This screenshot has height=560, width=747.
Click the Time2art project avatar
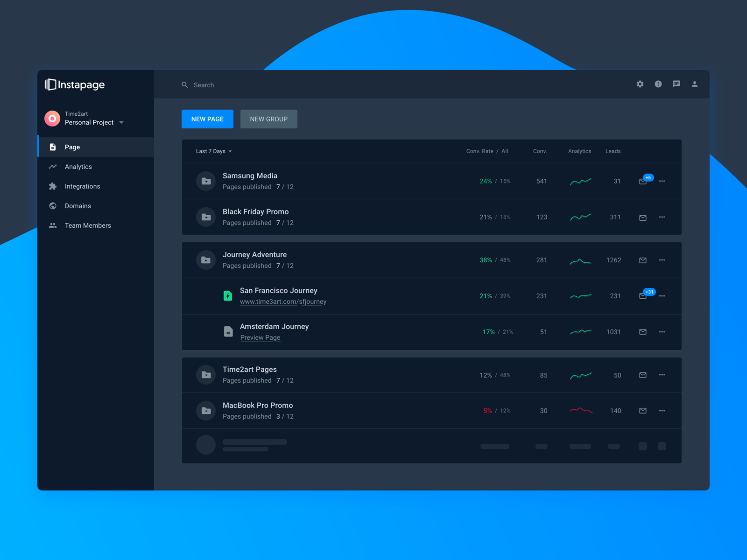coord(52,119)
